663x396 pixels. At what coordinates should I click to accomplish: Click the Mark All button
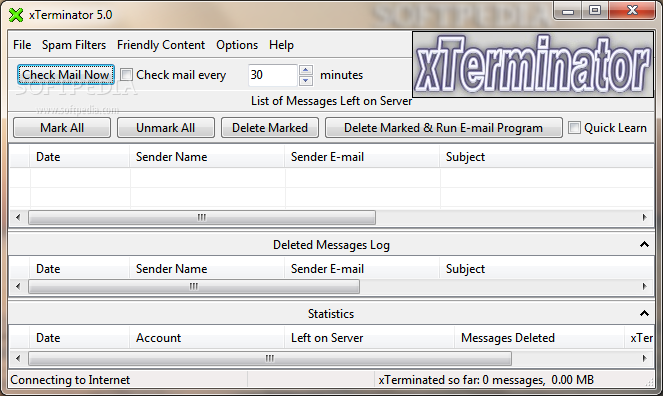62,128
